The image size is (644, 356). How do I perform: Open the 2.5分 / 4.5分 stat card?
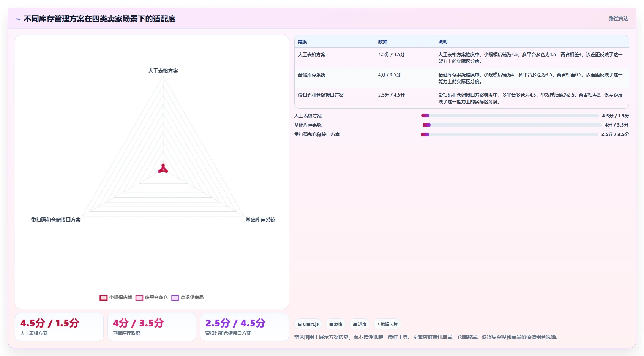coord(245,327)
